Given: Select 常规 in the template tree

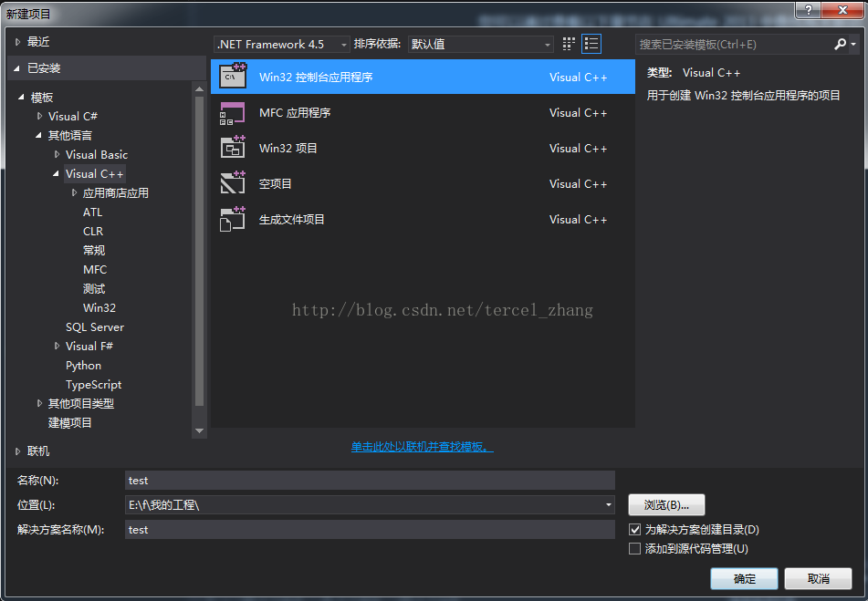Looking at the screenshot, I should pos(94,251).
